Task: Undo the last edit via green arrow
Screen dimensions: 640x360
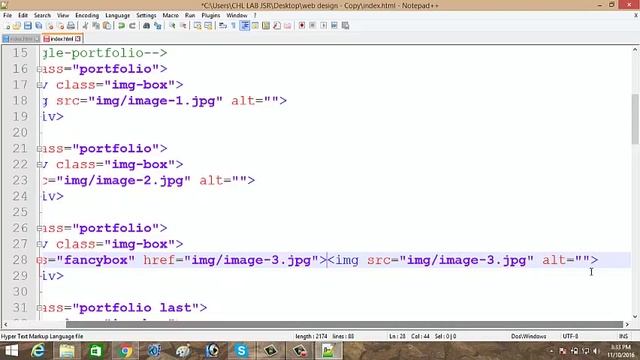Action: point(121,26)
